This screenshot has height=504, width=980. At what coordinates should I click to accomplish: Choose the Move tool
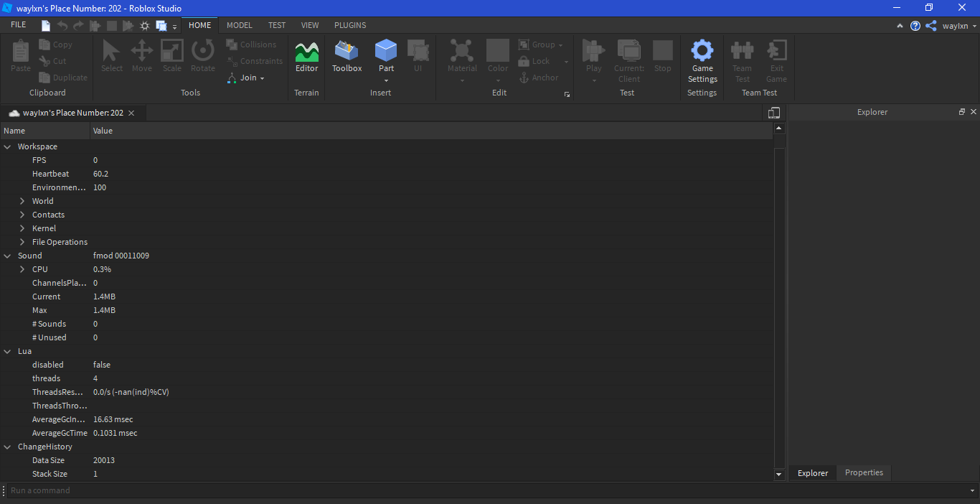coord(142,56)
